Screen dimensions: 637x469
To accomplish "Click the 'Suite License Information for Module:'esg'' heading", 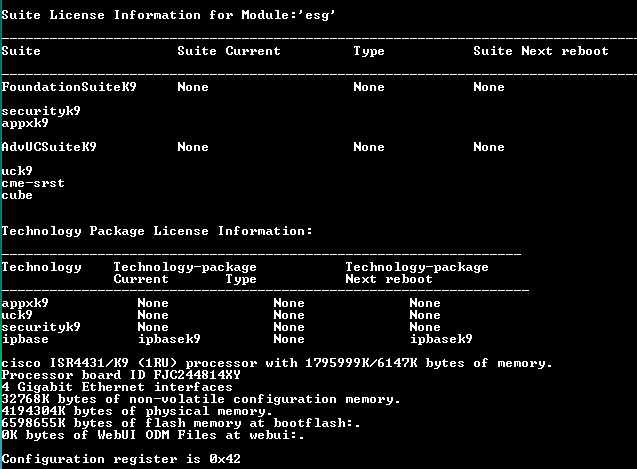I will click(169, 15).
